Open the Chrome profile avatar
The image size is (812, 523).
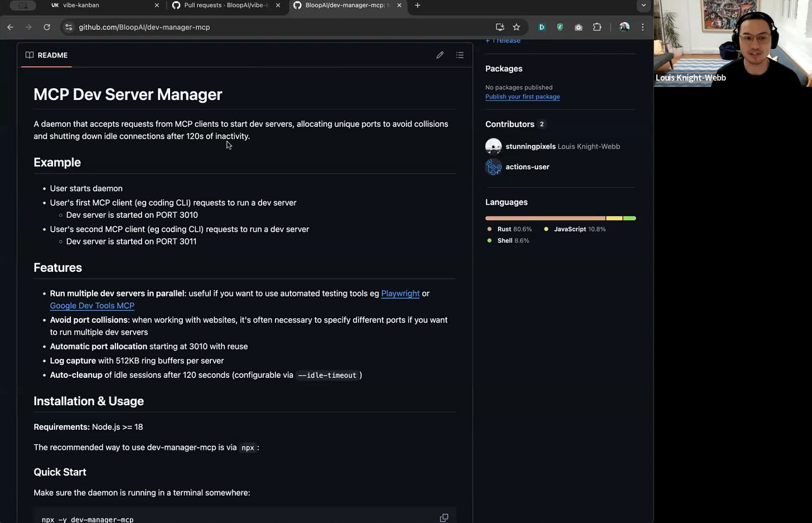coord(624,27)
